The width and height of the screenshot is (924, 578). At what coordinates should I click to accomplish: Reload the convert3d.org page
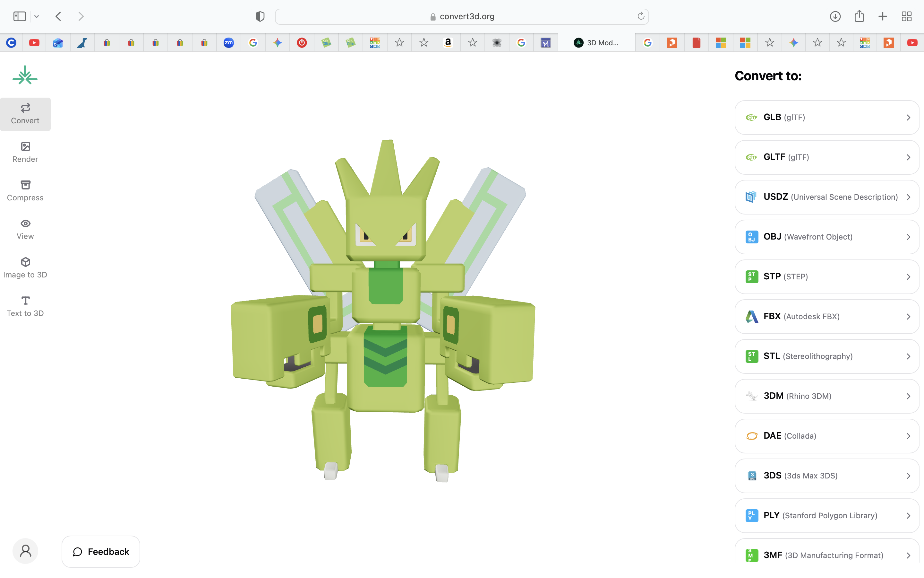641,16
